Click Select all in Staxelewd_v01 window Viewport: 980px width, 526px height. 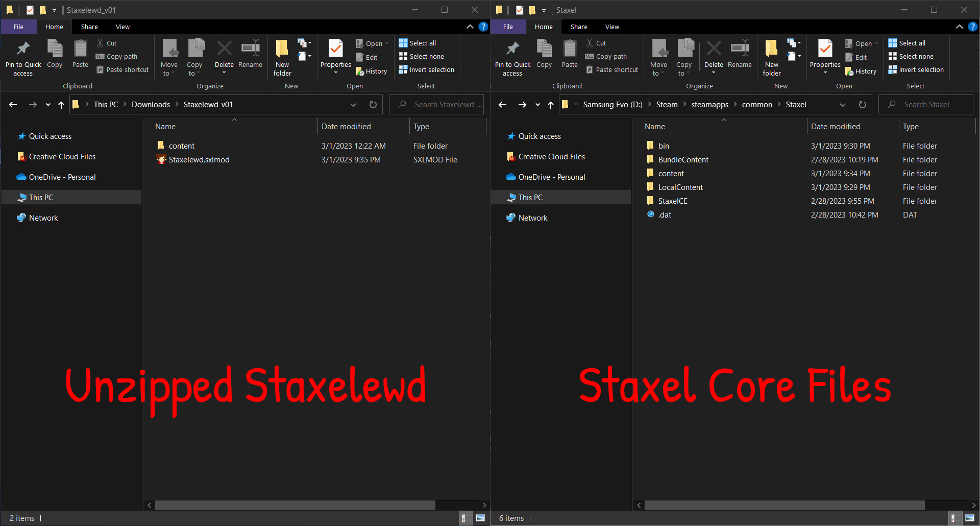(x=418, y=43)
